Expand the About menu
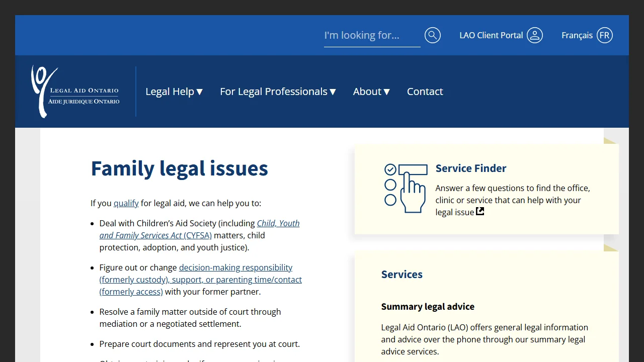644x362 pixels. pos(372,92)
